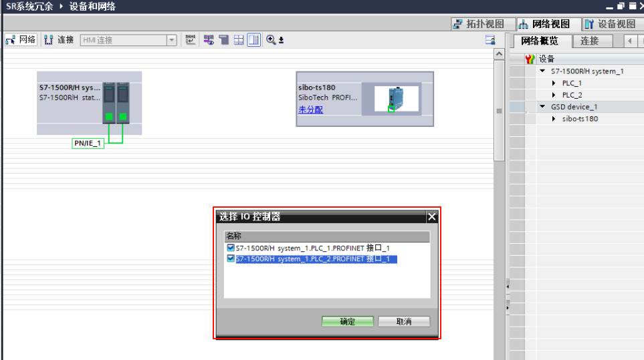Click 设备和网络 in the title breadcrumb

(92, 7)
